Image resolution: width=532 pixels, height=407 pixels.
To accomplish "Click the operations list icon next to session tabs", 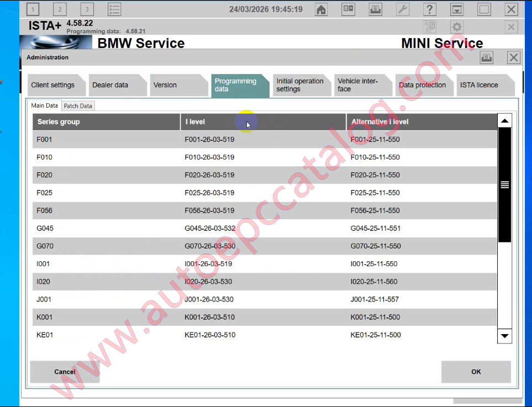I will (114, 9).
